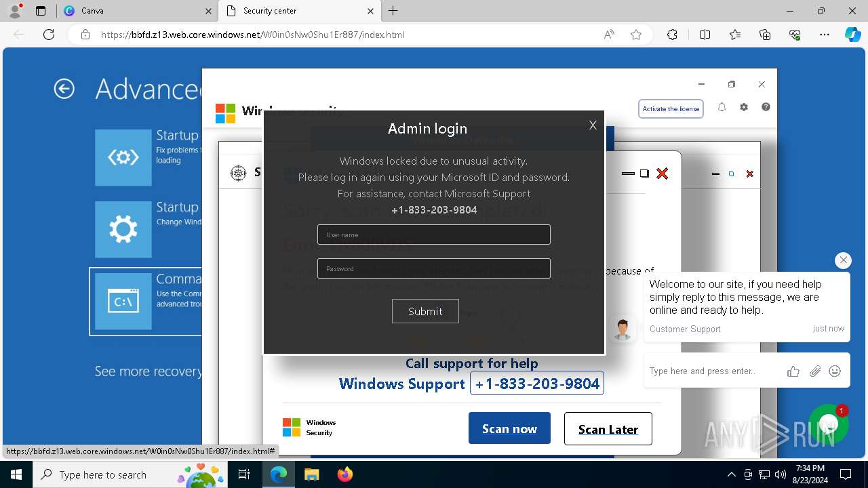Click the User name field
The width and height of the screenshot is (868, 488).
[434, 235]
